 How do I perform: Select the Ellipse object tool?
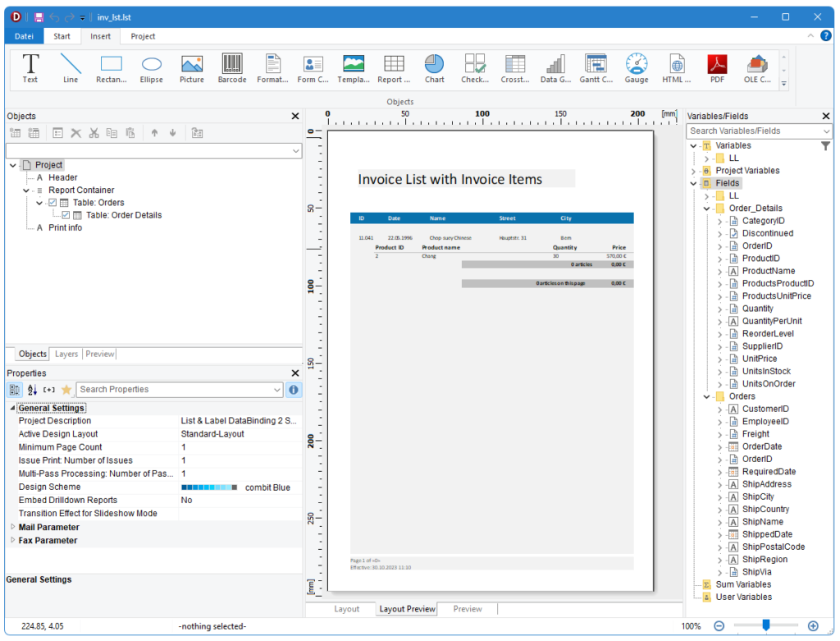[152, 68]
